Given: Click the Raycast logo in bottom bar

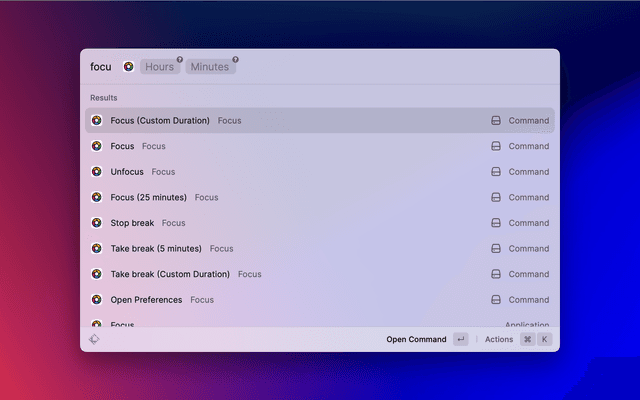Looking at the screenshot, I should tap(94, 339).
